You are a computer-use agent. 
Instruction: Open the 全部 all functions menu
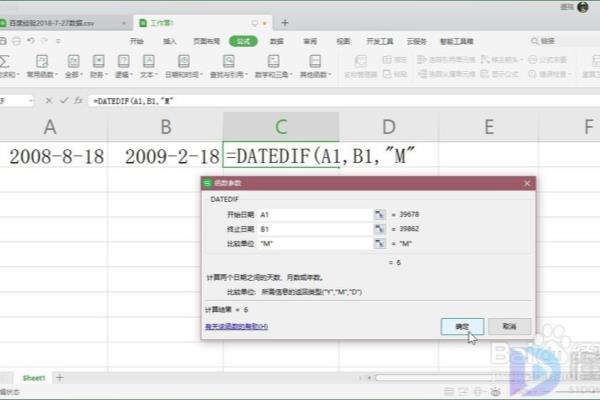(73, 66)
